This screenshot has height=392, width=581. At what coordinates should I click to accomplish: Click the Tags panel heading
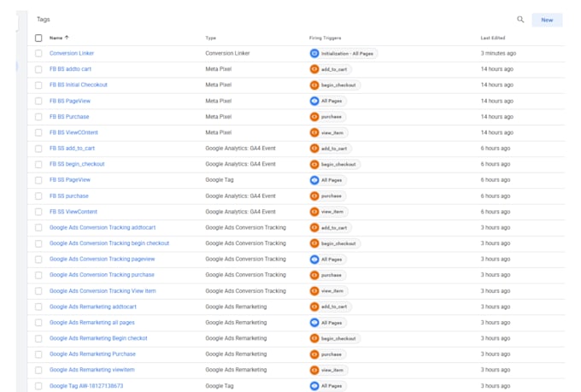(x=44, y=20)
